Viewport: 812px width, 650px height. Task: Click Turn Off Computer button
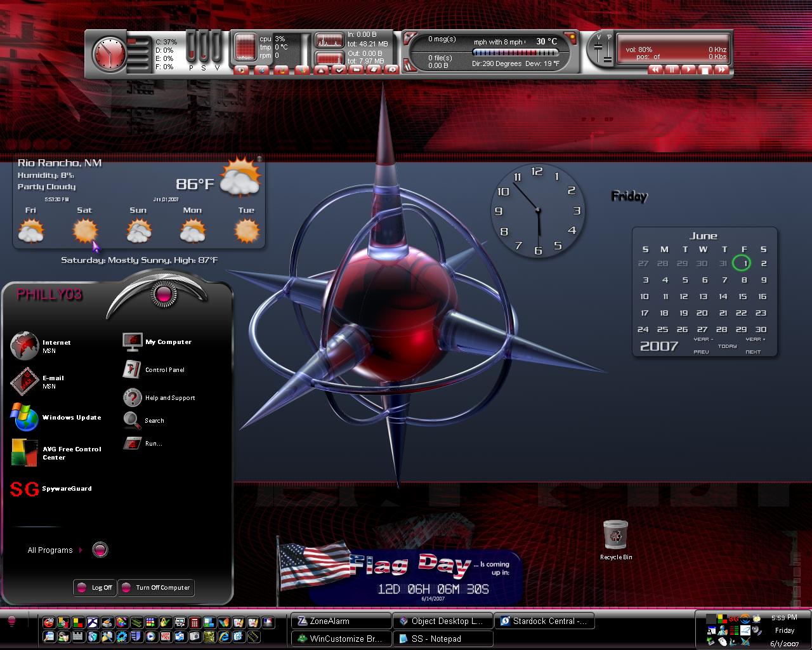pyautogui.click(x=156, y=587)
